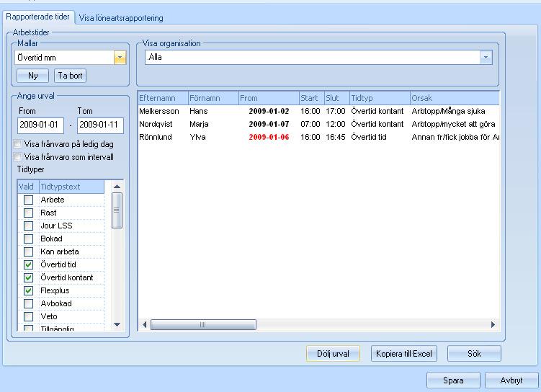This screenshot has width=541, height=392.
Task: Click first name Hans cell
Action: (x=199, y=111)
